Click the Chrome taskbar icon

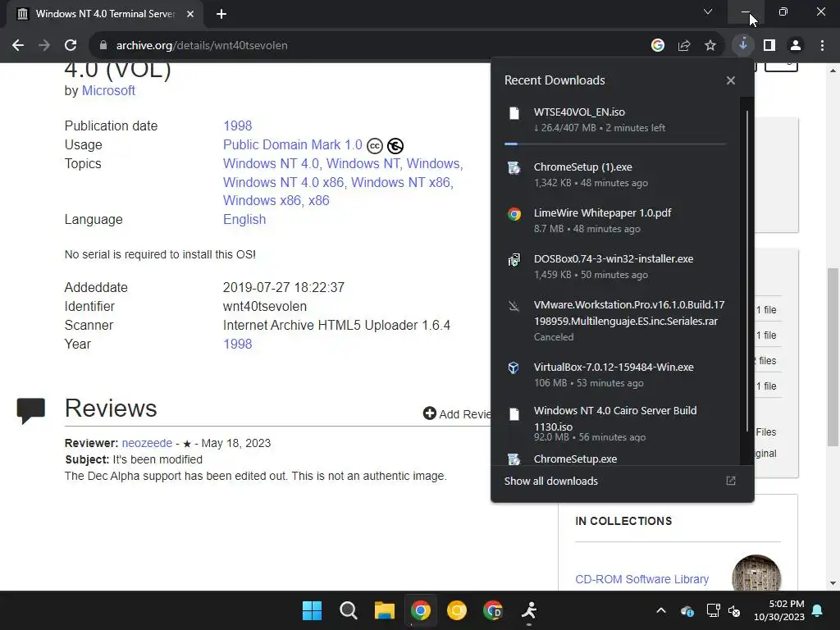[x=421, y=610]
